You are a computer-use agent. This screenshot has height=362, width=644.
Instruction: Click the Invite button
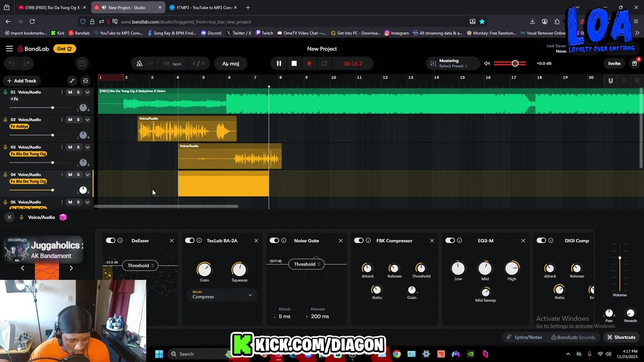614,63
